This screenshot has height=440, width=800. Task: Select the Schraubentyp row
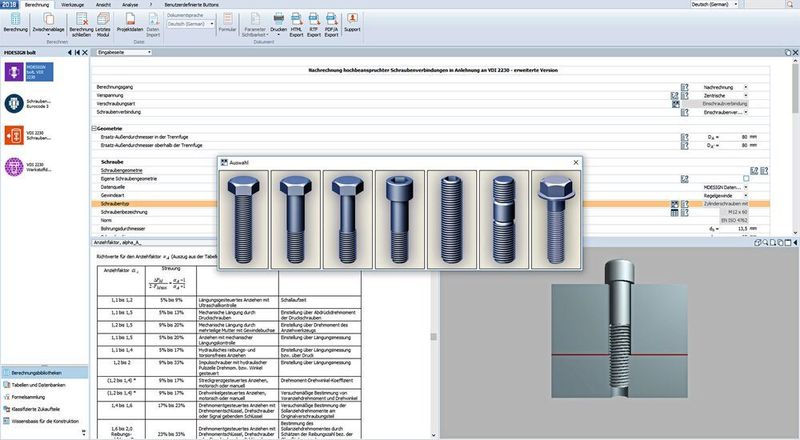coord(431,204)
